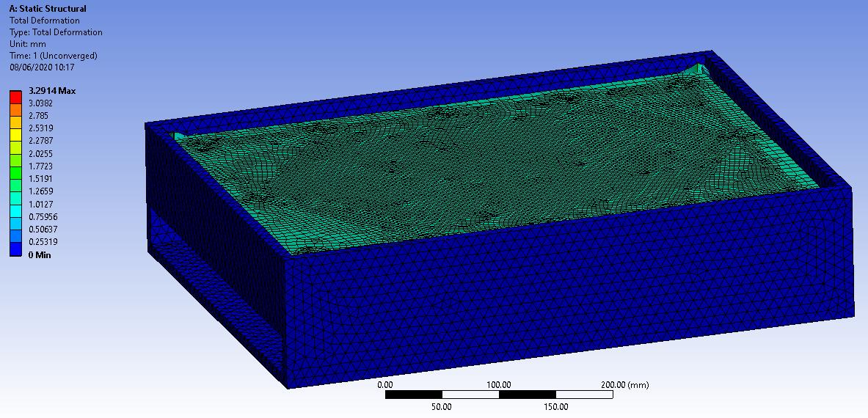Select the '0 Min' legend value
The height and width of the screenshot is (418, 868).
(x=40, y=255)
